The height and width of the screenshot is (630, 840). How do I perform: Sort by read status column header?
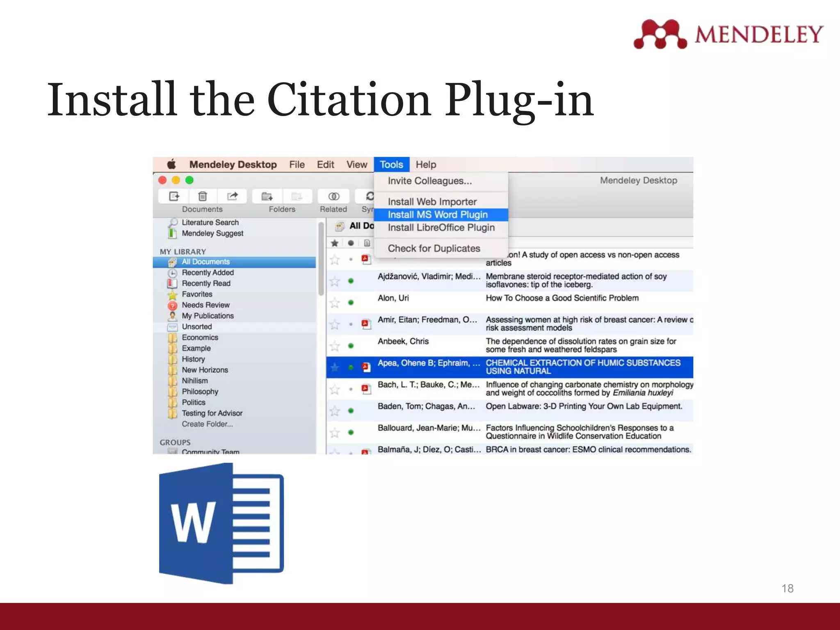coord(351,243)
